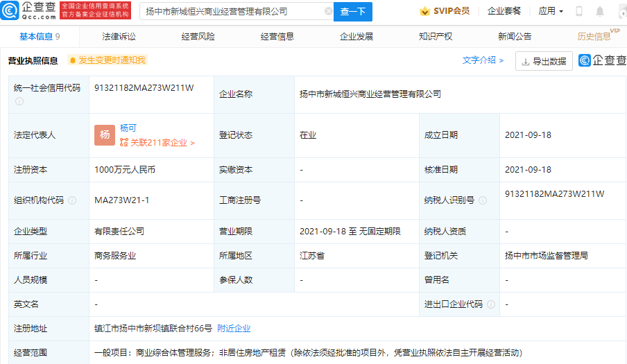Viewport: 627px width, 364px height.
Task: Click info icon next to 纳税人识别号
Action: tap(483, 200)
